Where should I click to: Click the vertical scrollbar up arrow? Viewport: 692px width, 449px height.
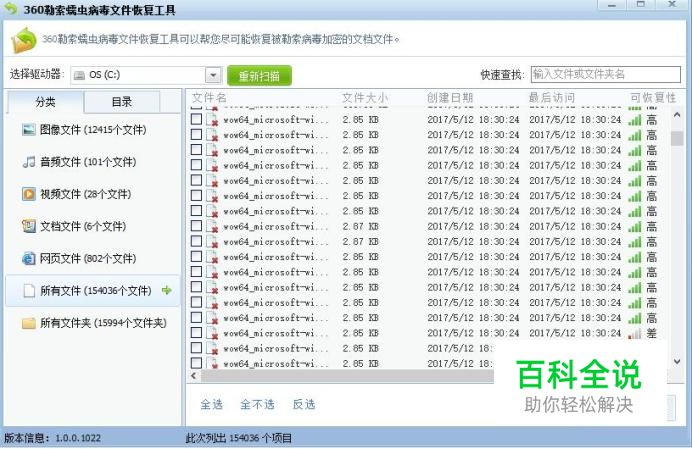click(x=677, y=115)
